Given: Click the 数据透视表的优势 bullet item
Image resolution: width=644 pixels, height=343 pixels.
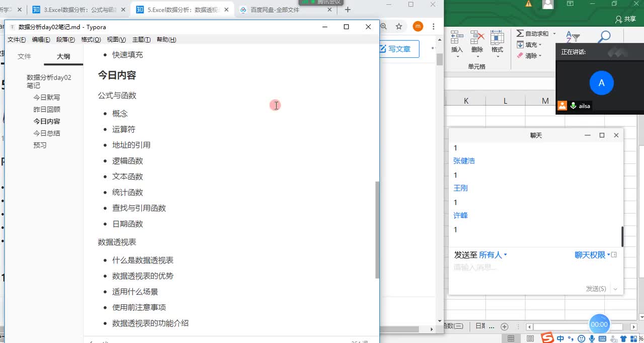Looking at the screenshot, I should point(143,276).
